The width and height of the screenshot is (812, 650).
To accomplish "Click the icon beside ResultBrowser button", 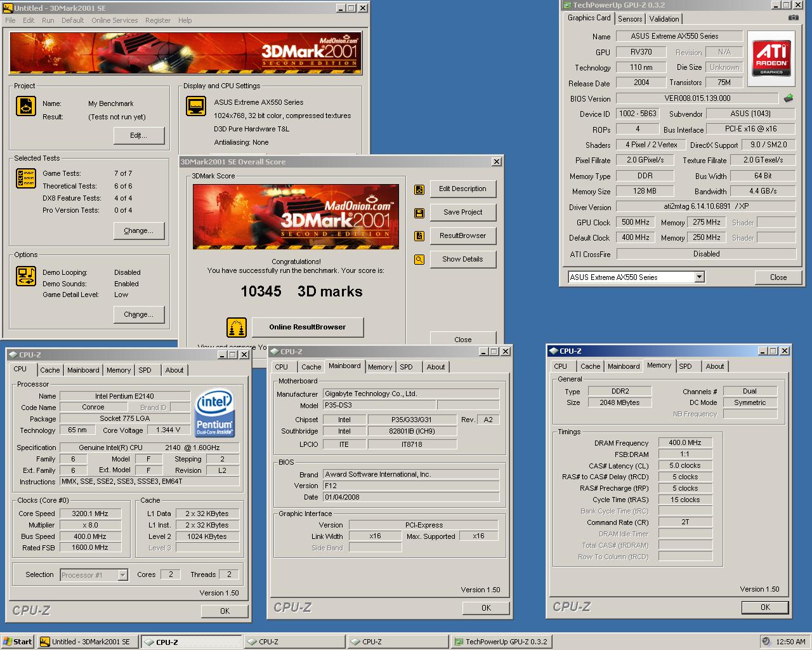I will point(419,236).
